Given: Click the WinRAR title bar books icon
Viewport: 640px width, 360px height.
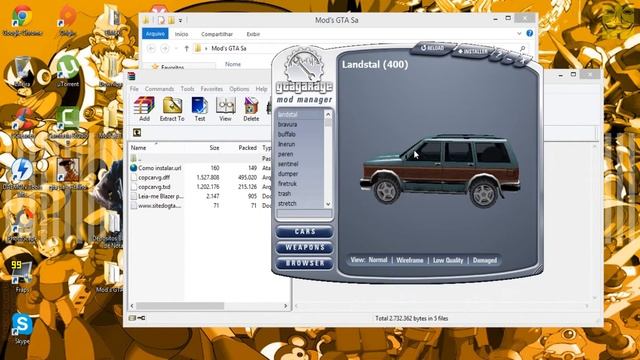Looking at the screenshot, I should click(x=131, y=76).
